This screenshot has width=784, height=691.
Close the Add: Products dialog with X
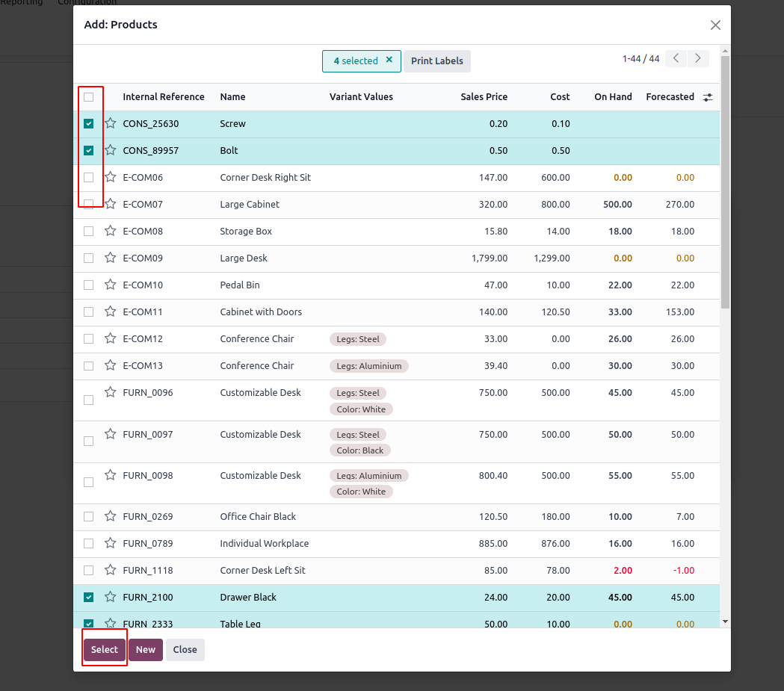coord(715,25)
